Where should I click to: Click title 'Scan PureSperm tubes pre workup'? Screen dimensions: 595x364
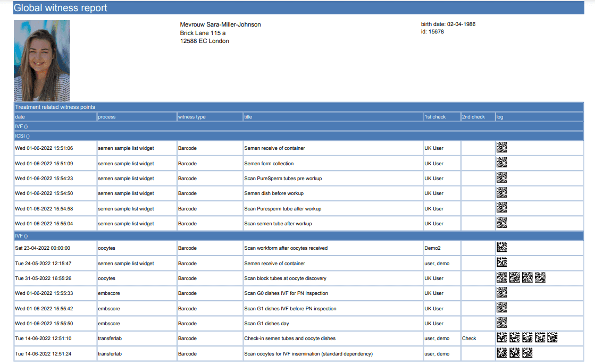tap(283, 179)
